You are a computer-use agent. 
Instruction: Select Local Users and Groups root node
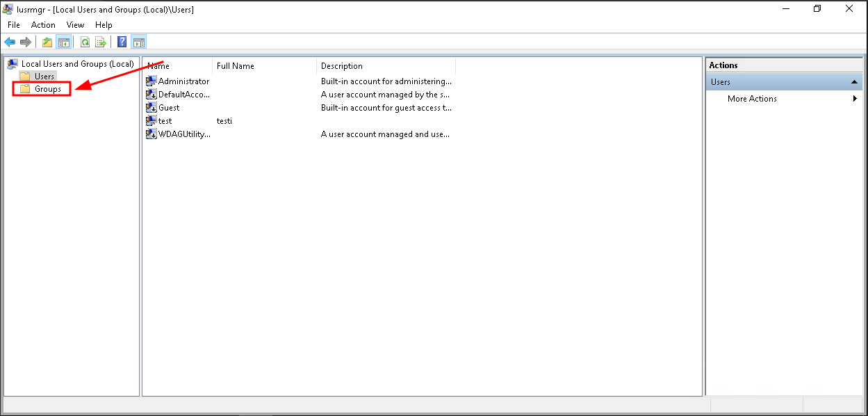[x=77, y=64]
